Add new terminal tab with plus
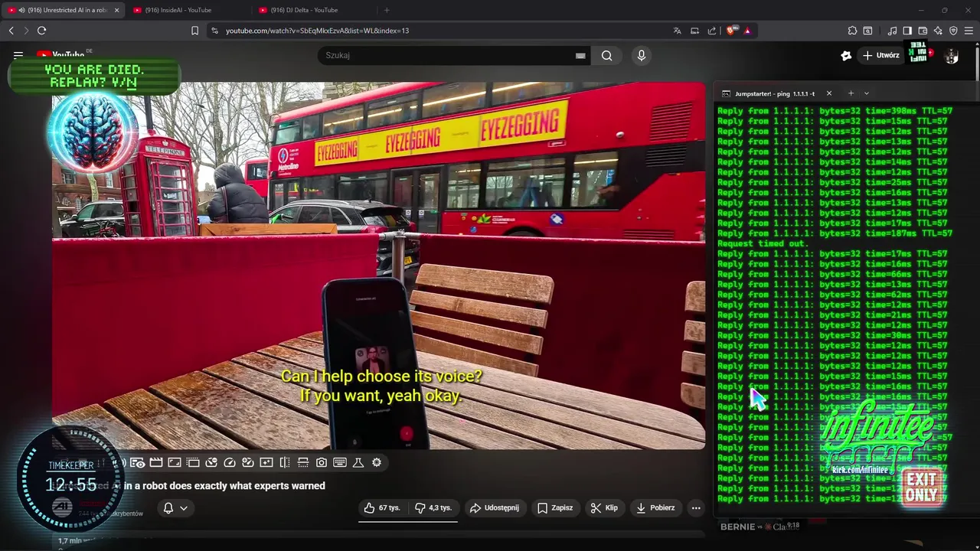 click(851, 93)
